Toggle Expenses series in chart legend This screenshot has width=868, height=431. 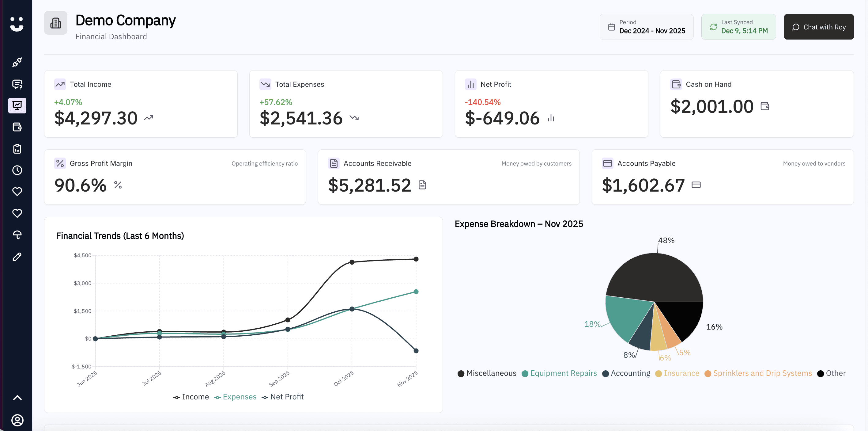(235, 397)
